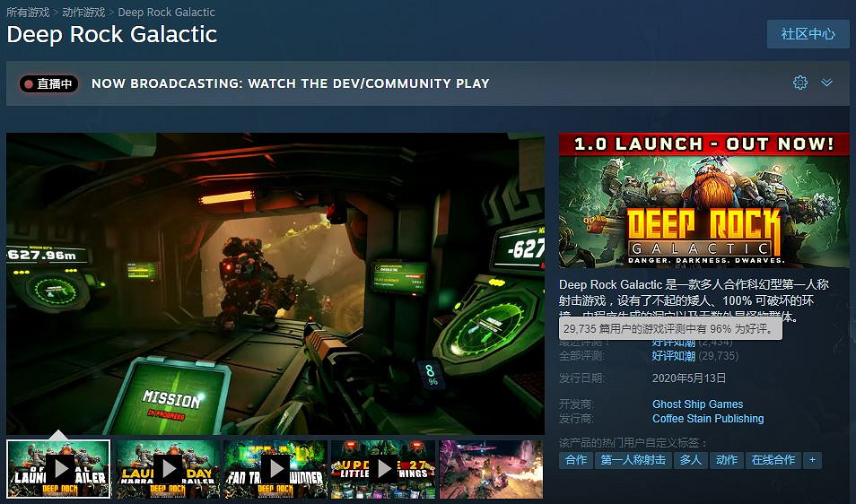The image size is (856, 504).
Task: Open publisher Coffee Stain Publishing page
Action: tap(708, 419)
